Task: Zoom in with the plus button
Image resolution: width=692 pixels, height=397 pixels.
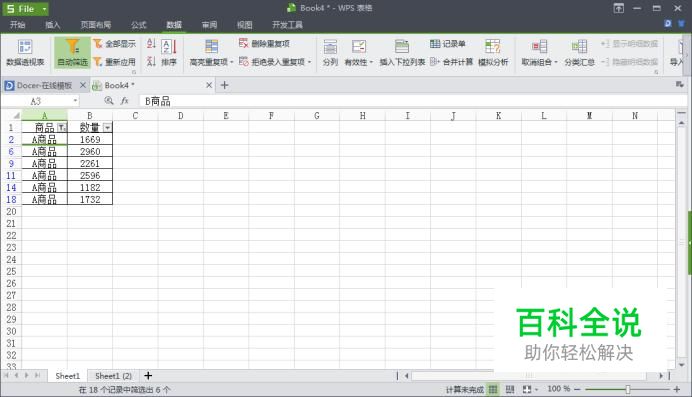Action: tap(677, 389)
